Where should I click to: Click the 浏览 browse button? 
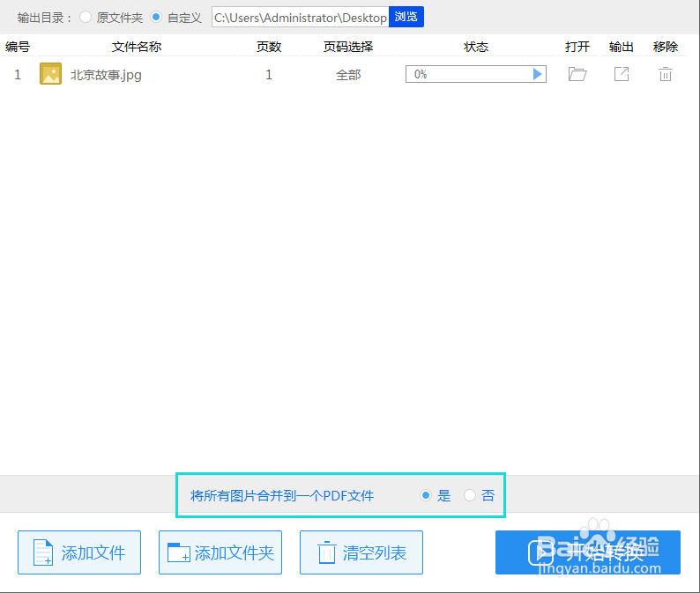(406, 17)
